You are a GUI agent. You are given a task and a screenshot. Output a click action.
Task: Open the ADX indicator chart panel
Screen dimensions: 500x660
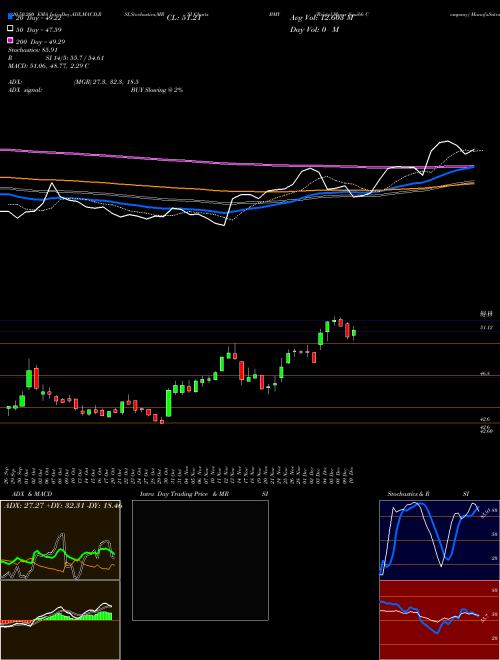point(60,540)
